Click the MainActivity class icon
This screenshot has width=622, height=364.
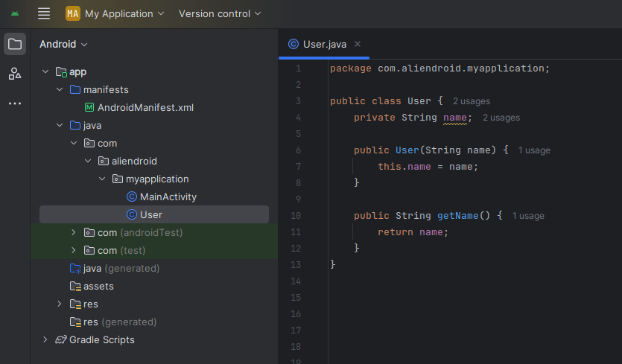(x=132, y=197)
